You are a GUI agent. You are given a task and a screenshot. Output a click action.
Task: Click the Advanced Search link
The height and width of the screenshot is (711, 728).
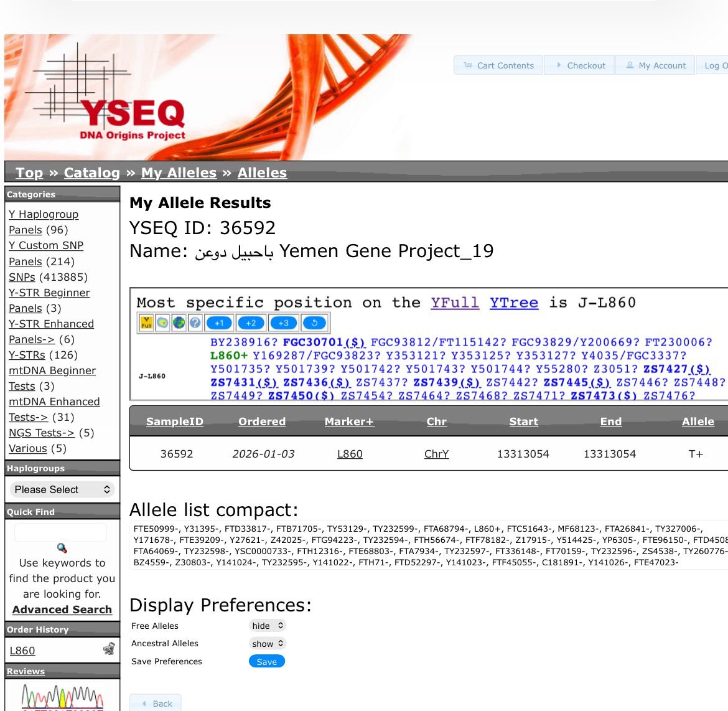[62, 610]
